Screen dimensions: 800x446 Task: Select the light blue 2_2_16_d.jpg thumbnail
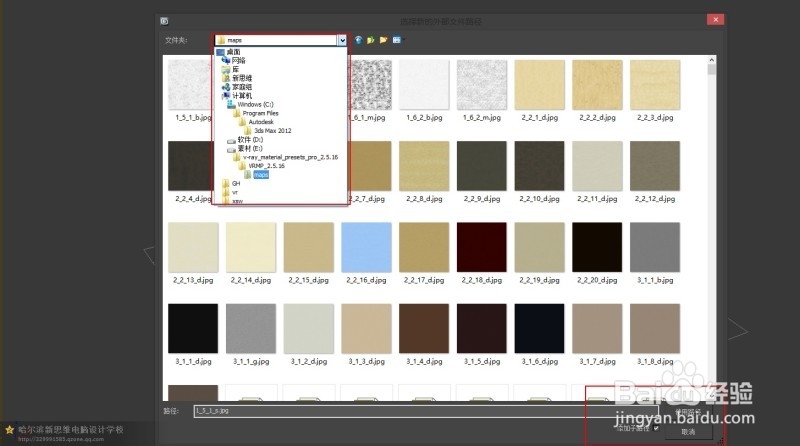[368, 247]
